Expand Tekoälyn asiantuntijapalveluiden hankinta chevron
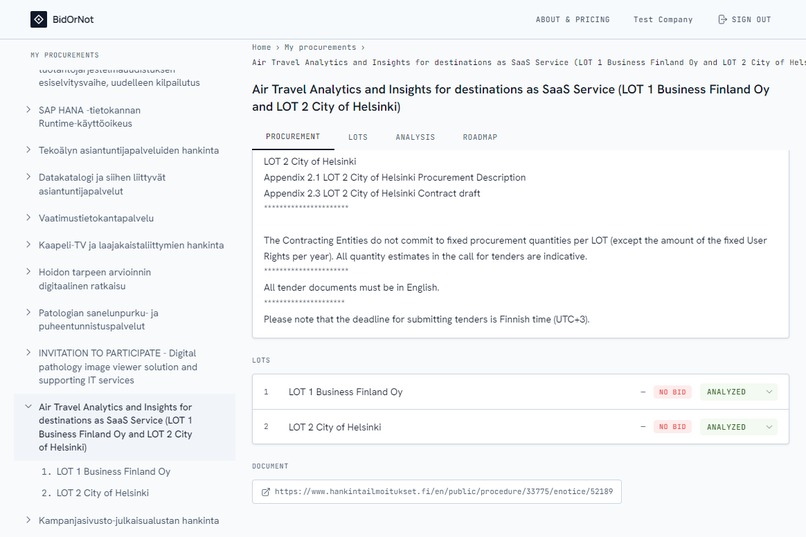Screen dimensions: 806x537 (x=28, y=150)
